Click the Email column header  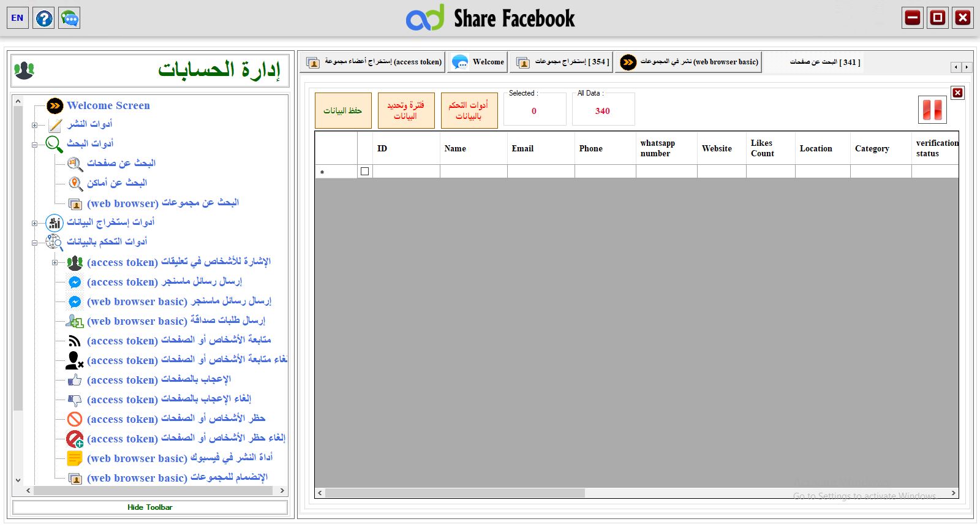click(x=541, y=148)
